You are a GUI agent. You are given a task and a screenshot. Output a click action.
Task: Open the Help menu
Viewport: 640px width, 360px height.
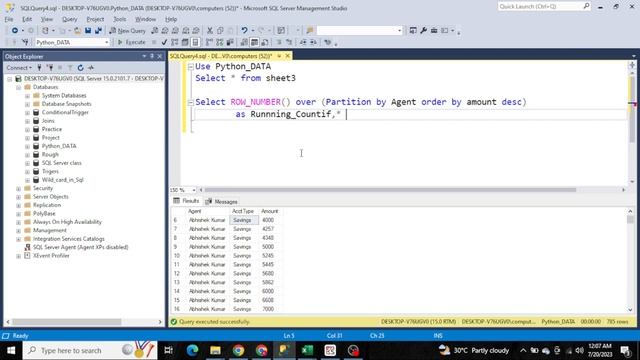tap(171, 19)
